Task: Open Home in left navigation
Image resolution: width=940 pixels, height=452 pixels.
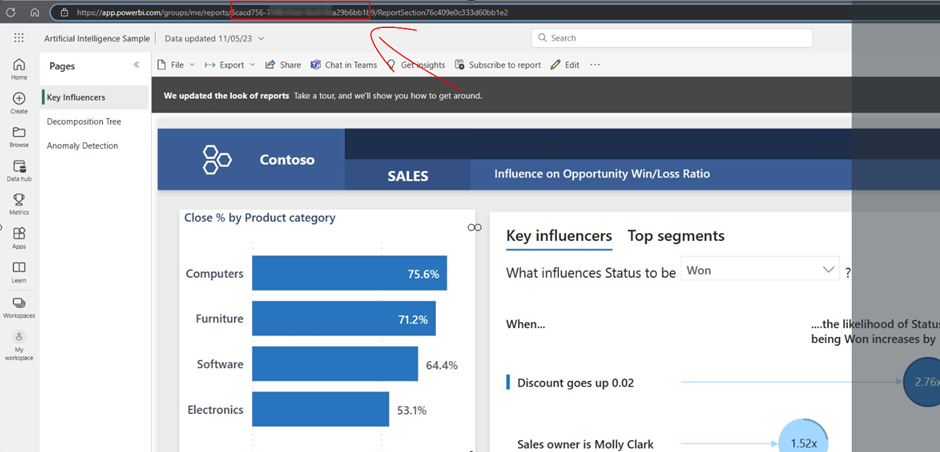Action: pyautogui.click(x=19, y=68)
